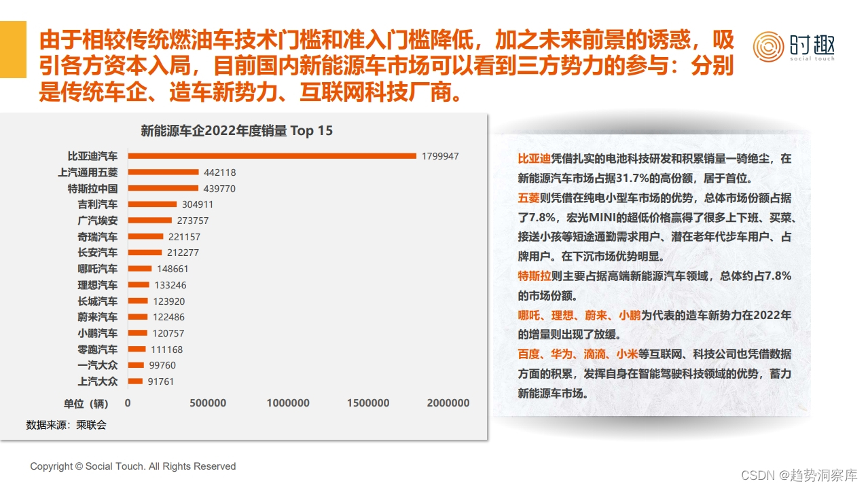Screen dimensions: 868x488
Task: Click the value 120757
Action: [168, 333]
